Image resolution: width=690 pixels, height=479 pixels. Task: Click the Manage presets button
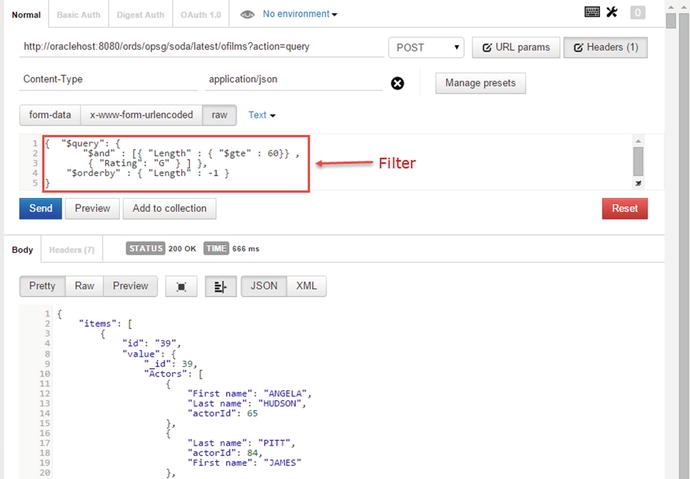[480, 83]
